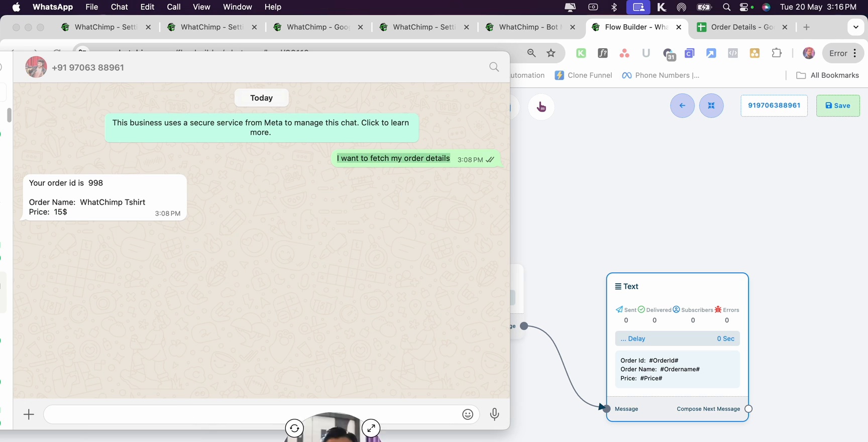Open the Bluetooth status menu

click(614, 7)
